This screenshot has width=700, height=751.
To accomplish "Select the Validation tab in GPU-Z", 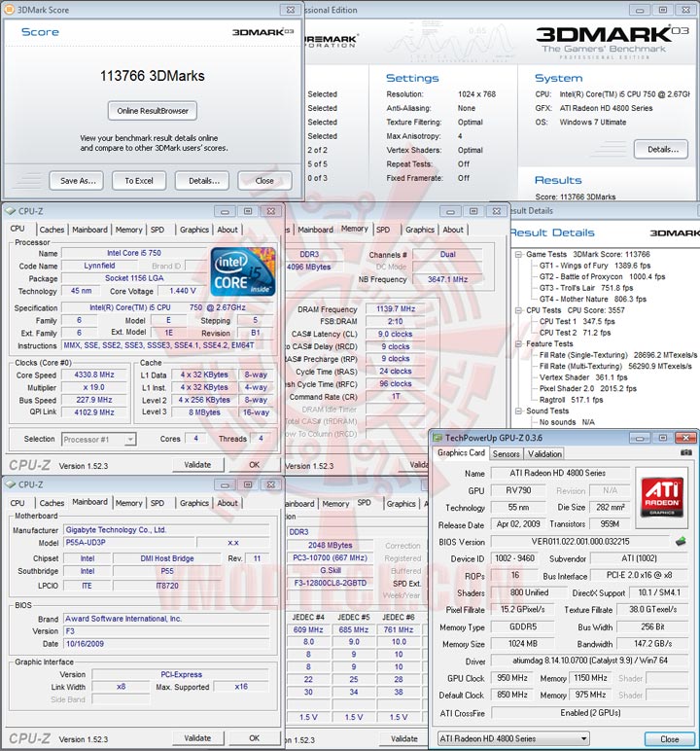I will tap(544, 453).
